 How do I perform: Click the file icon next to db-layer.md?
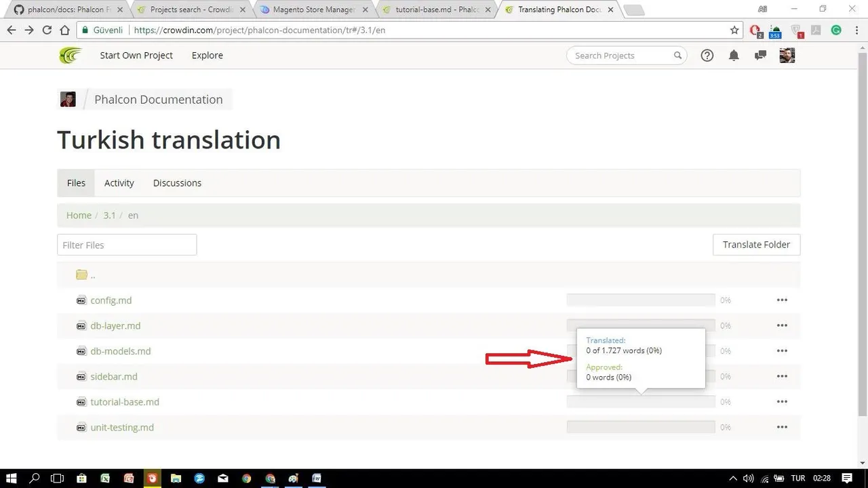pos(81,326)
